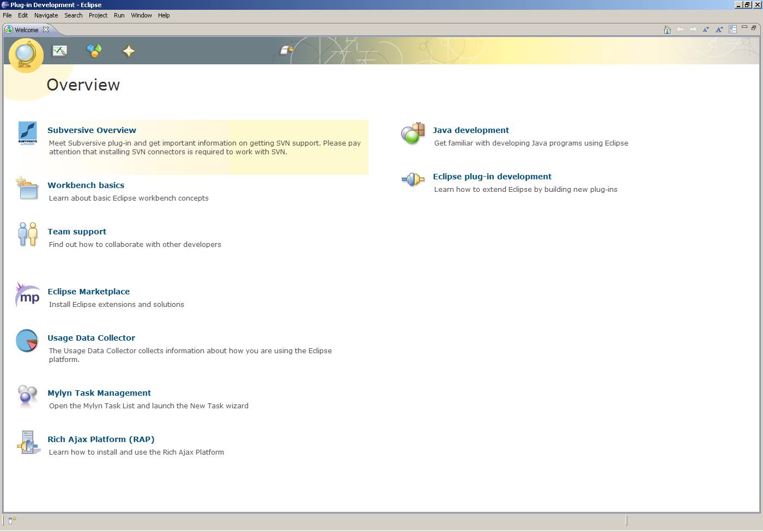Click the Eclipse Marketplace mp icon
763x532 pixels.
click(x=28, y=295)
